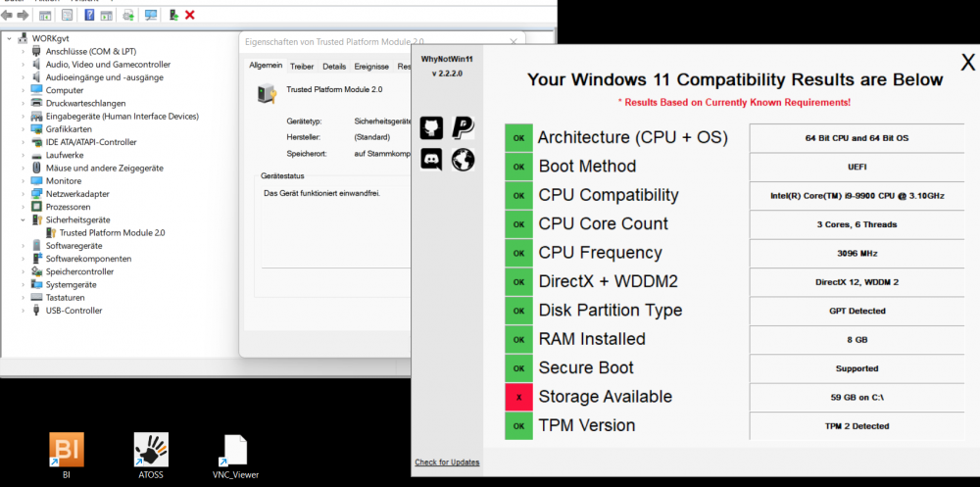Select Trusted Platform Module 2.0 tree entry
This screenshot has height=487, width=980.
pyautogui.click(x=113, y=232)
